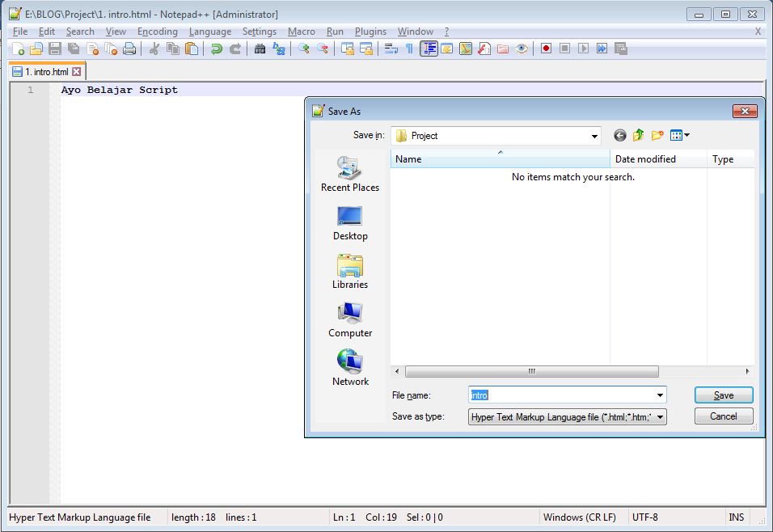The width and height of the screenshot is (773, 532).
Task: Click the Close file toolbar icon
Action: tap(93, 49)
